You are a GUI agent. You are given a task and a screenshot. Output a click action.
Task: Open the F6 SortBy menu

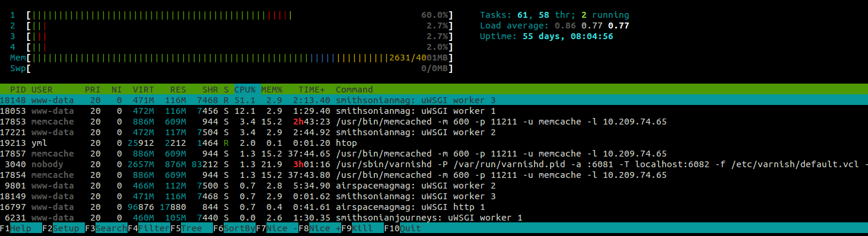pyautogui.click(x=234, y=228)
